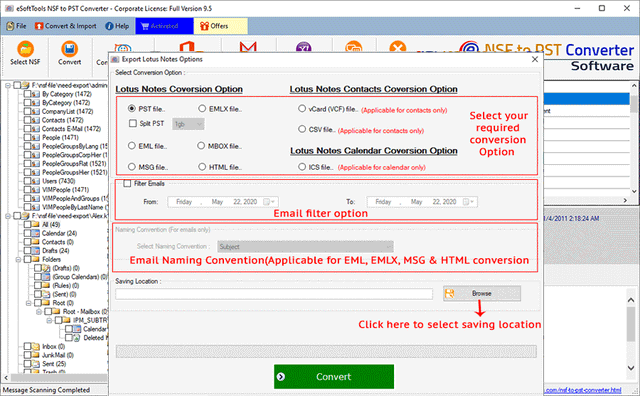Select the Contacts (0) folder icon

(36, 242)
